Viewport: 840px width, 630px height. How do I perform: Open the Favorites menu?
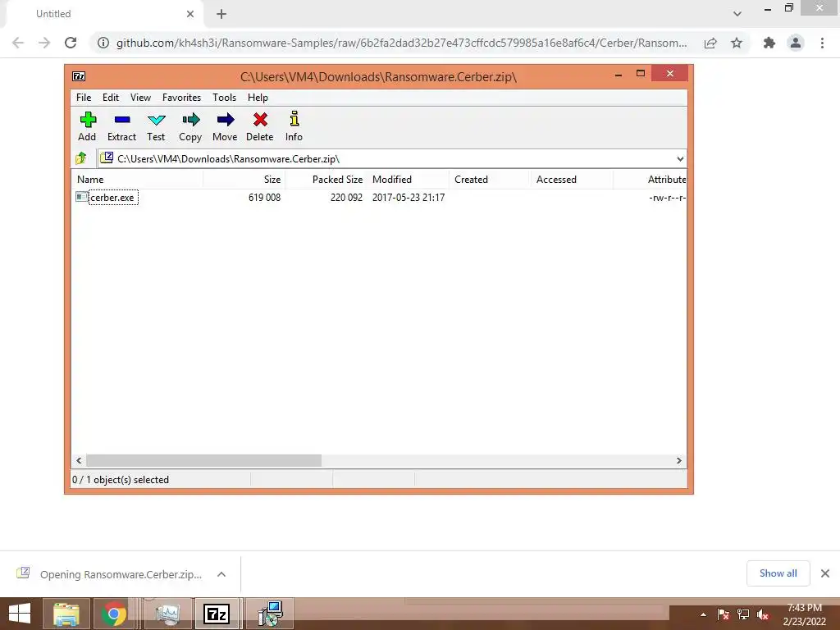(x=181, y=98)
